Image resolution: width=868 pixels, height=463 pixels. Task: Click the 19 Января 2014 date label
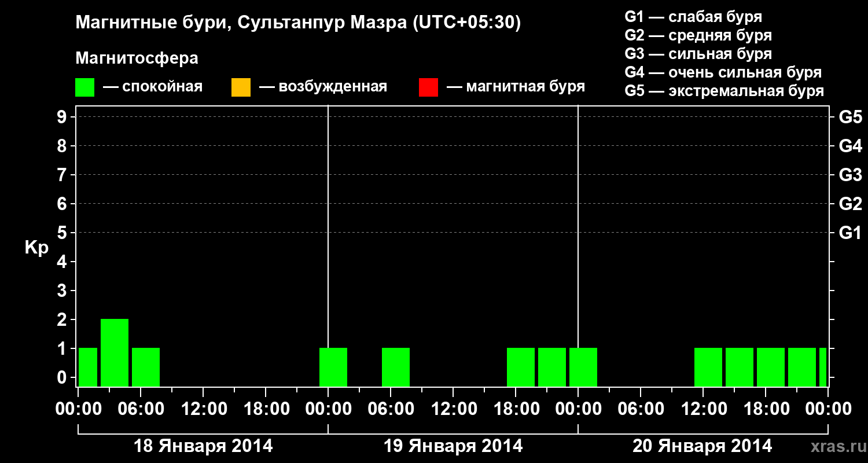coord(453,446)
